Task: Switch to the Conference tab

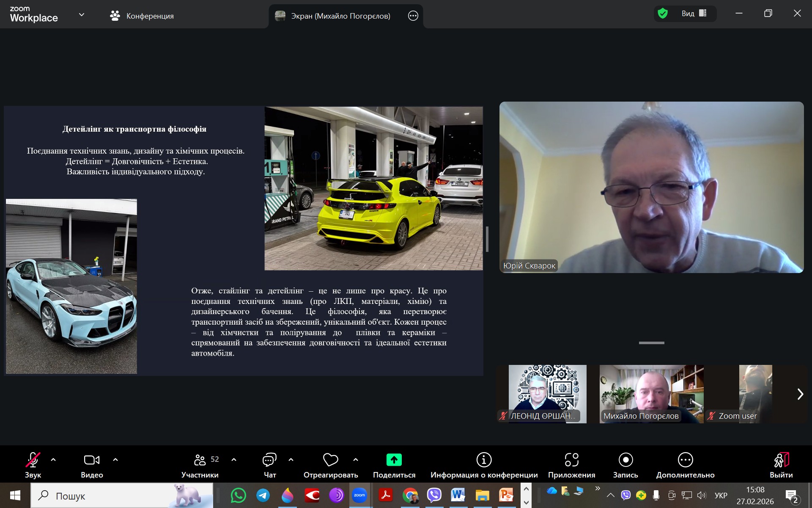Action: coord(142,16)
